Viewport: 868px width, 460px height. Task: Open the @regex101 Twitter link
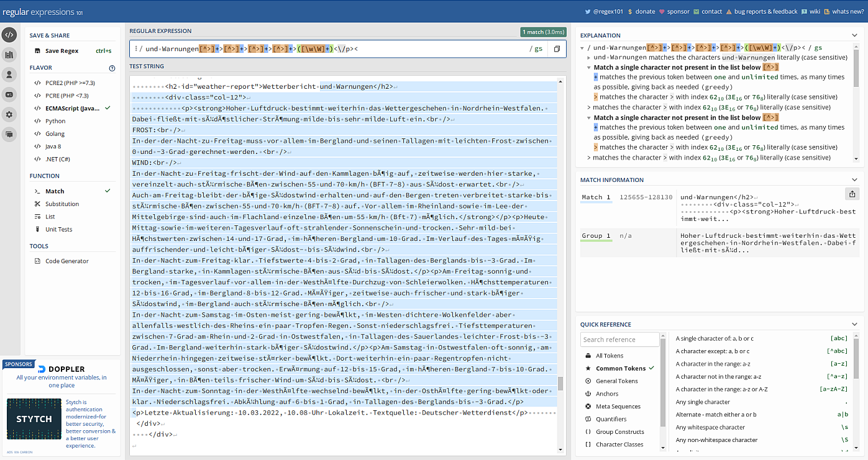click(x=604, y=11)
